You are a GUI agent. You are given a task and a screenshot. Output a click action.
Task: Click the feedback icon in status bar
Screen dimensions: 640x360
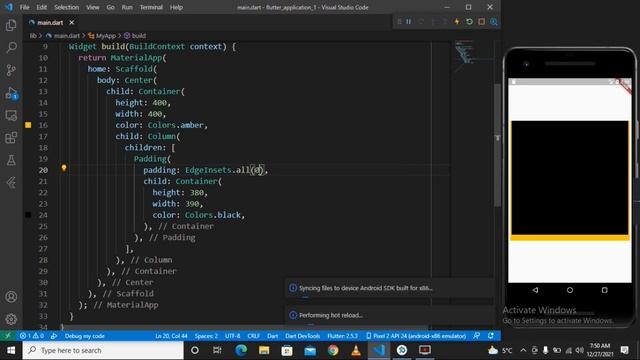click(477, 336)
